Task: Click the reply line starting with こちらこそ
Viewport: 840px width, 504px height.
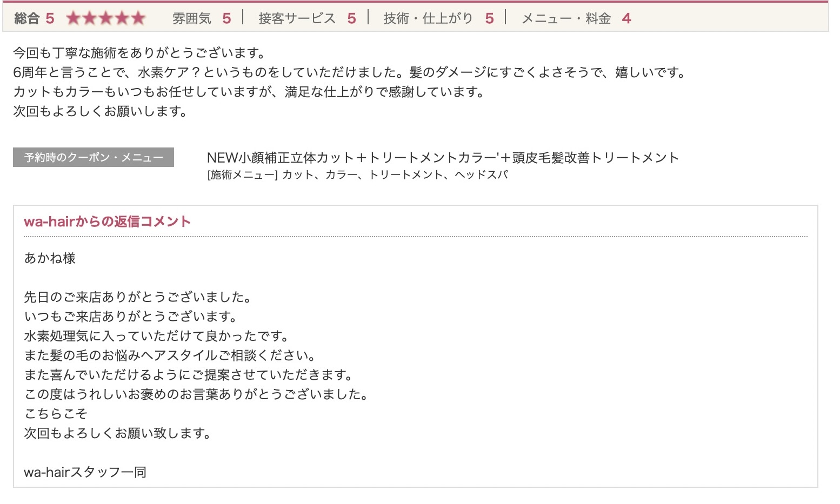Action: pyautogui.click(x=56, y=414)
